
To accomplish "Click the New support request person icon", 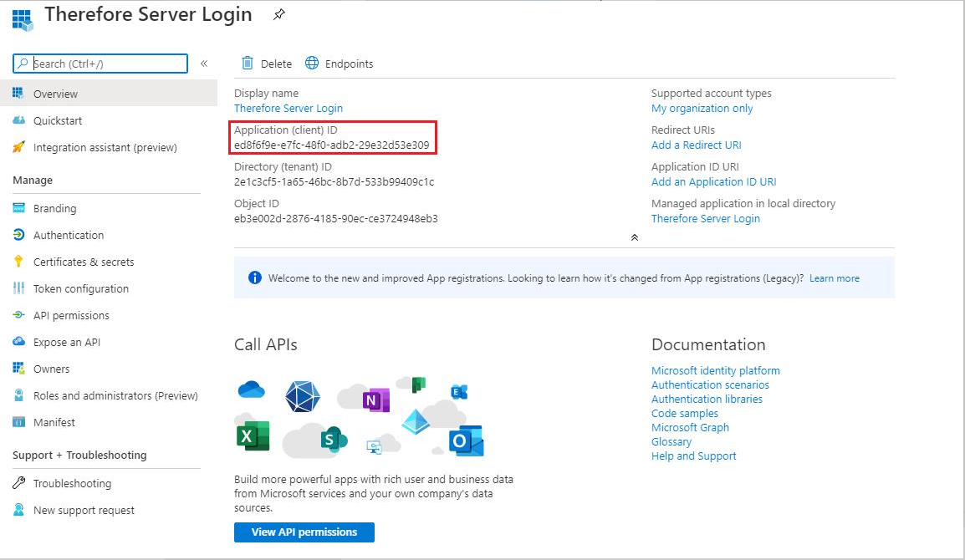I will click(x=18, y=510).
